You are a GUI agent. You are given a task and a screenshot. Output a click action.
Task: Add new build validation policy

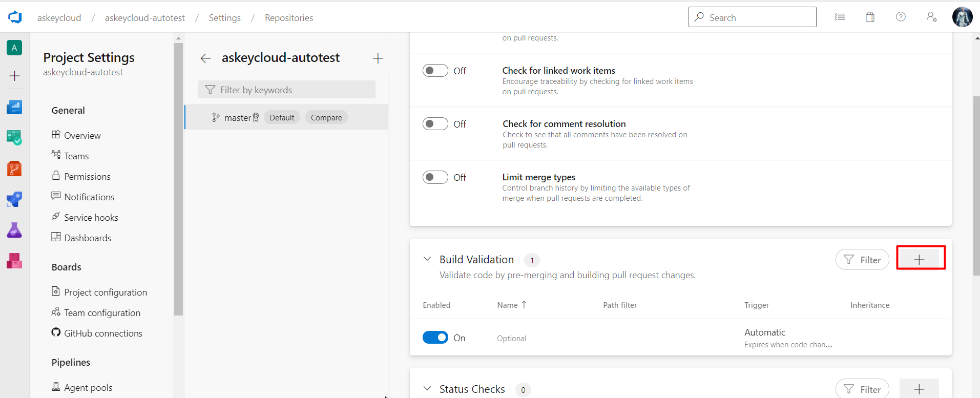pos(920,260)
